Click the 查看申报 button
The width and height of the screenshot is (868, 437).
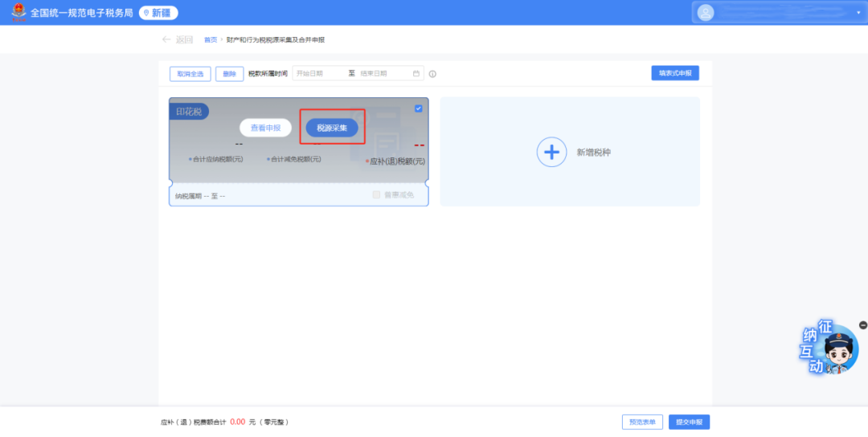click(x=265, y=128)
